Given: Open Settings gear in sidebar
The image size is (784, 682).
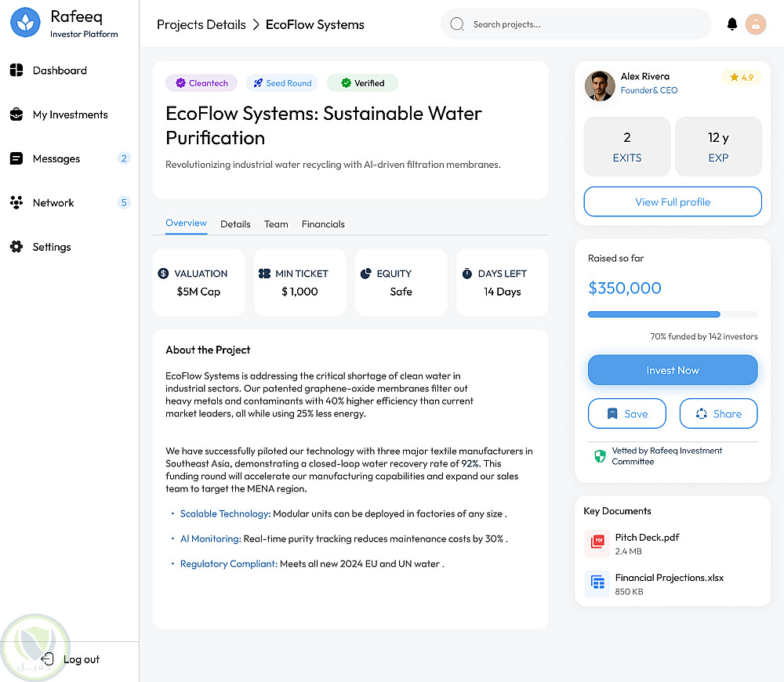Looking at the screenshot, I should [x=16, y=247].
